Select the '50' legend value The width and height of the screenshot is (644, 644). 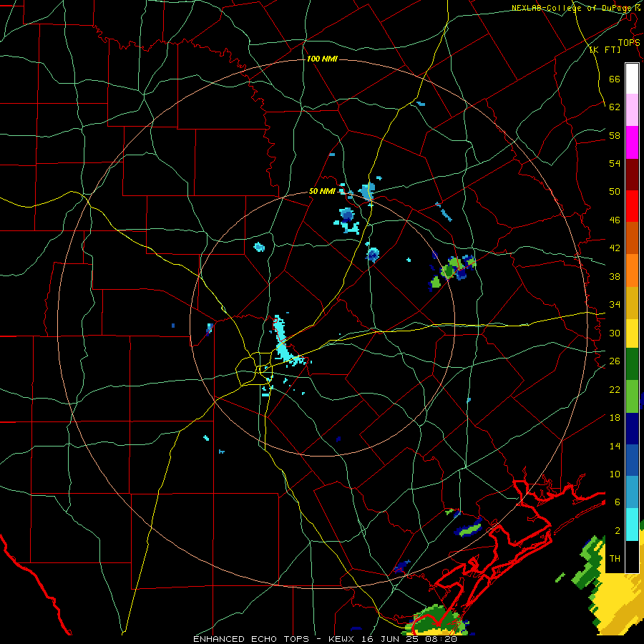click(x=615, y=191)
